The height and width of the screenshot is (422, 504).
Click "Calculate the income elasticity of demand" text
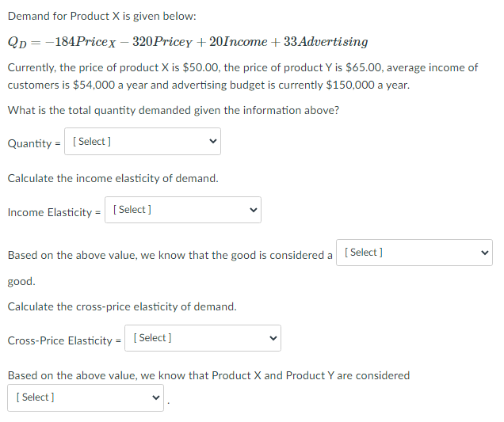click(113, 178)
